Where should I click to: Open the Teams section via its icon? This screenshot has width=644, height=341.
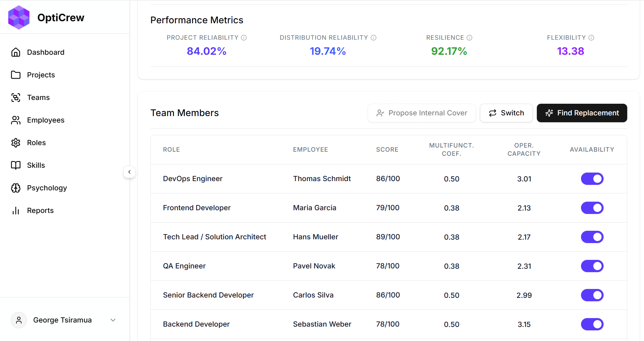[16, 97]
